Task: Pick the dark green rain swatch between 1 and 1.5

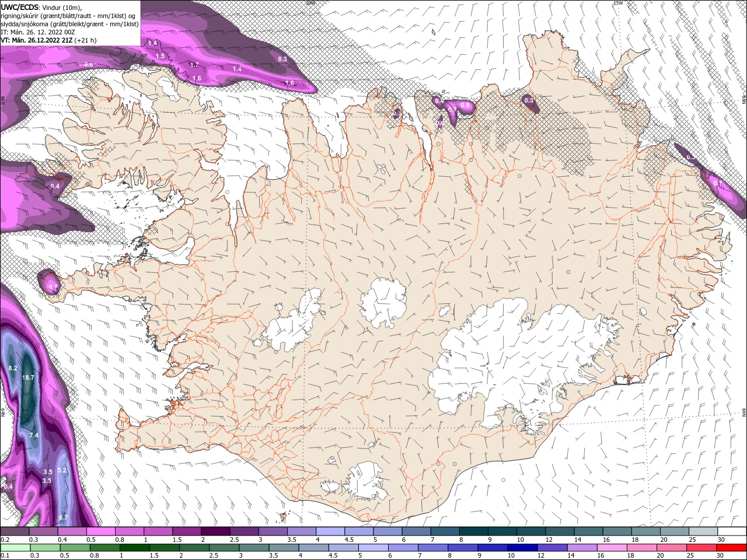Action: pyautogui.click(x=134, y=547)
